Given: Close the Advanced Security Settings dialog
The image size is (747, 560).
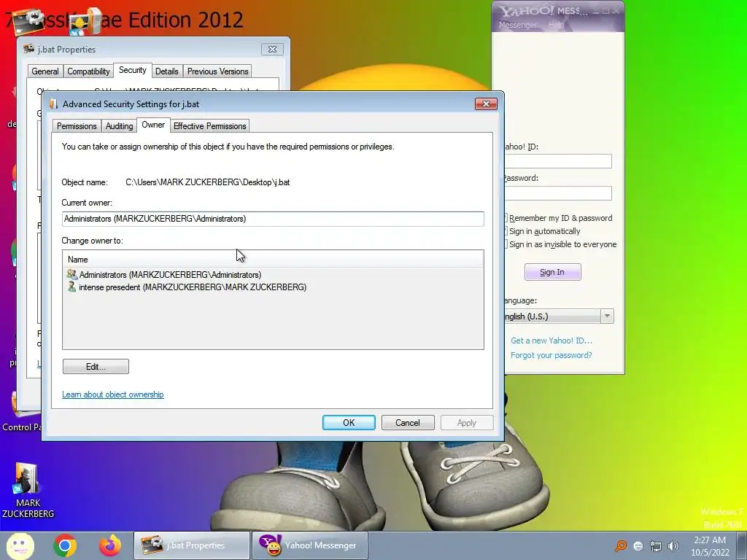Looking at the screenshot, I should (x=486, y=104).
